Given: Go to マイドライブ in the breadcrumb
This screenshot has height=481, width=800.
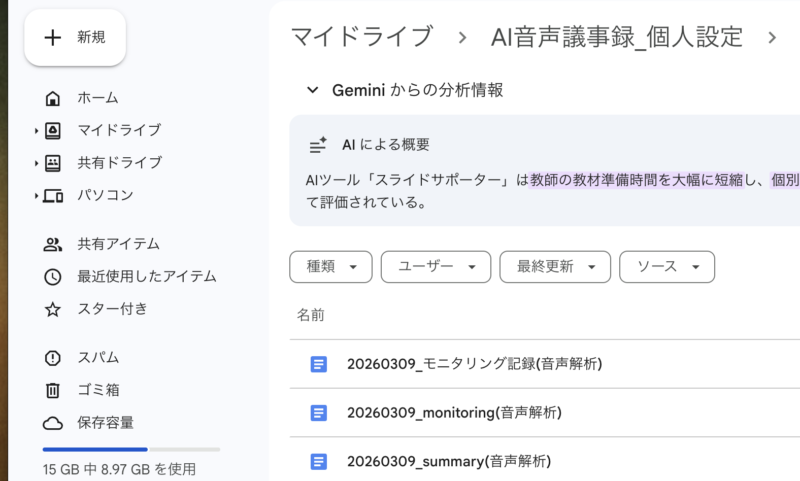Looking at the screenshot, I should coord(361,37).
